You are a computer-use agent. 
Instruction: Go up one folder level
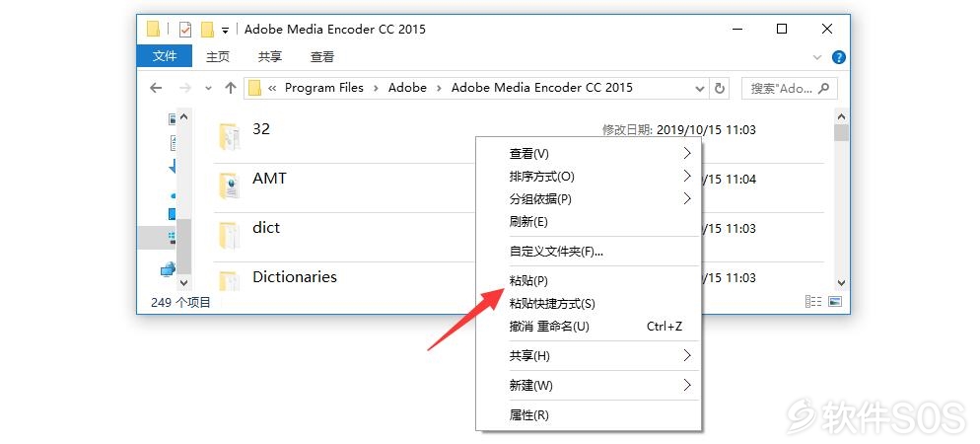[231, 88]
